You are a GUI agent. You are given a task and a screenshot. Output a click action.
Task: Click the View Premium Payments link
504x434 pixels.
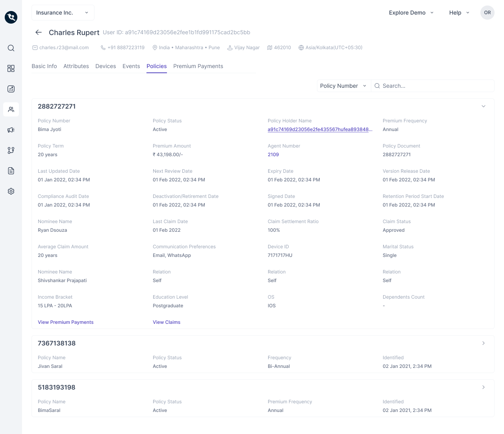click(x=66, y=322)
